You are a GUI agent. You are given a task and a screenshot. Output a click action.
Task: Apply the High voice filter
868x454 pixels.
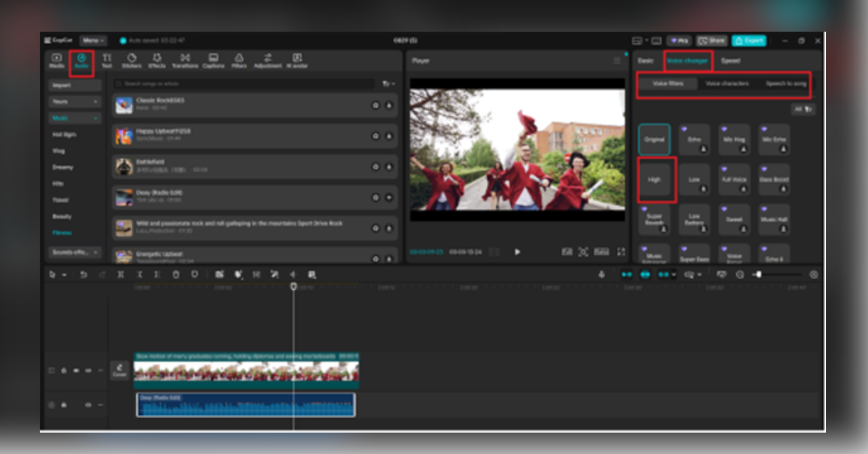click(x=654, y=179)
